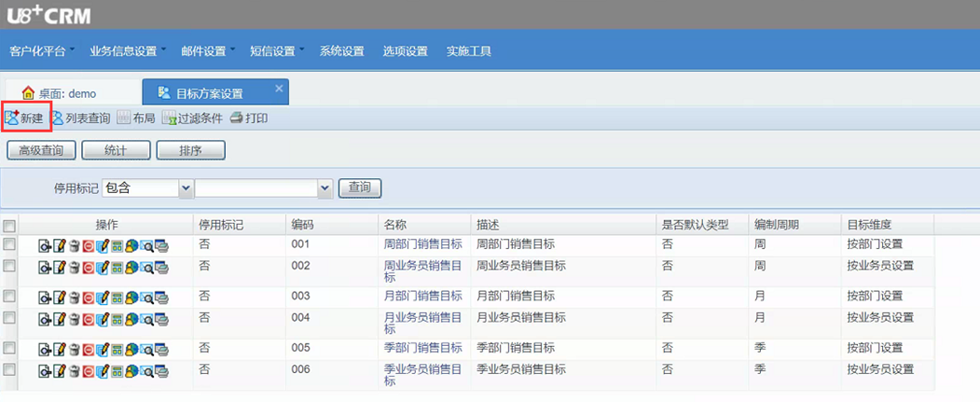The image size is (980, 402).
Task: Click view document icon in row 003
Action: coord(45,297)
